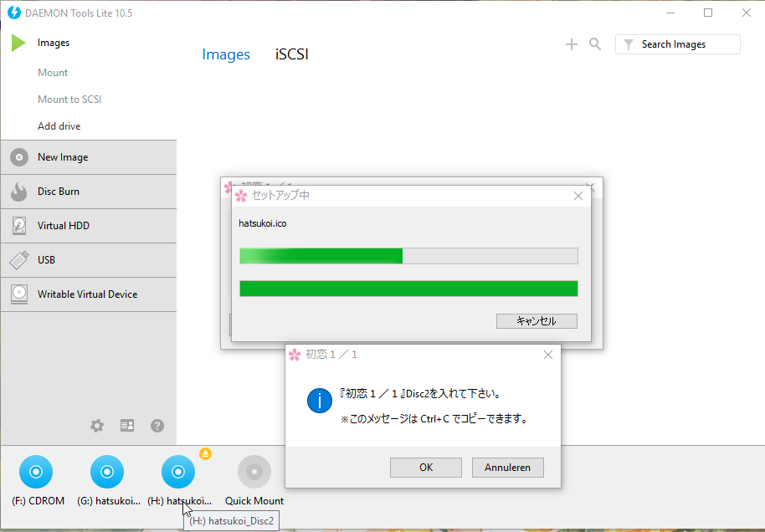The width and height of the screenshot is (765, 532).
Task: Click the news/license card icon
Action: [x=127, y=426]
